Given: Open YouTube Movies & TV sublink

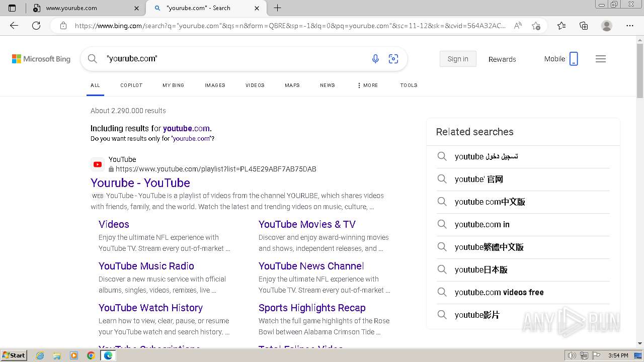Looking at the screenshot, I should click(307, 224).
